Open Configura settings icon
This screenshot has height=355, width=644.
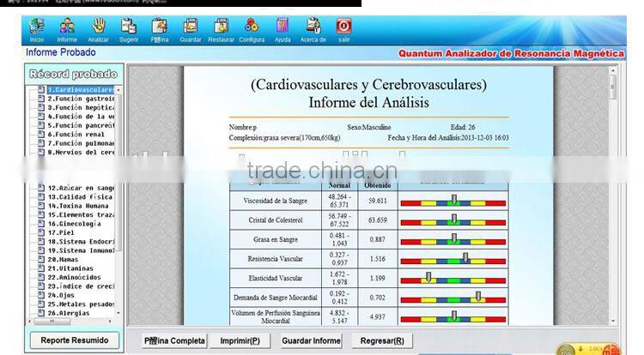pyautogui.click(x=252, y=27)
